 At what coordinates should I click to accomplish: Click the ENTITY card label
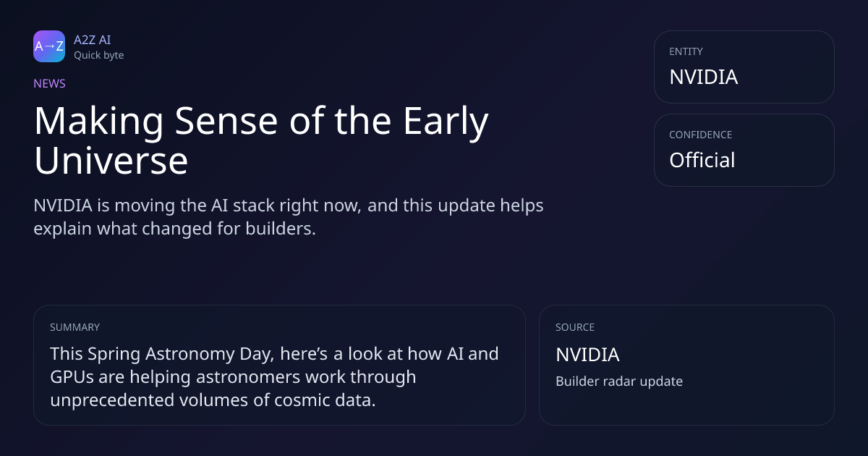tap(686, 51)
